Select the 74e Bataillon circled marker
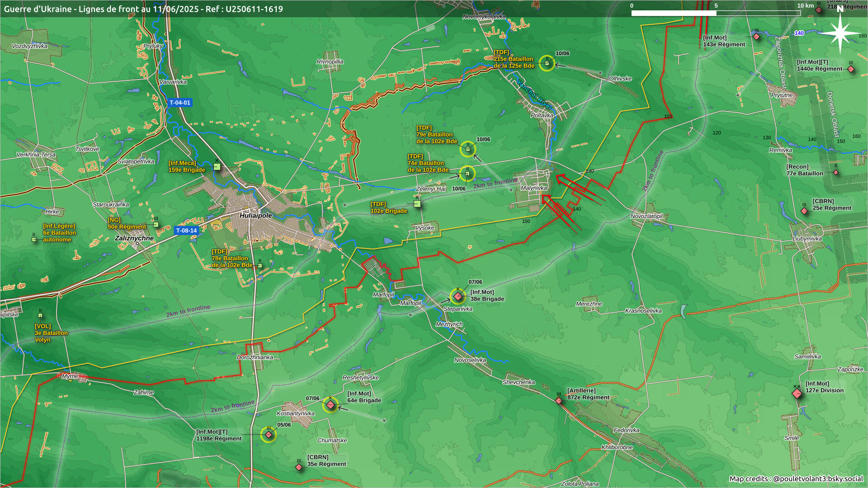 click(x=467, y=173)
